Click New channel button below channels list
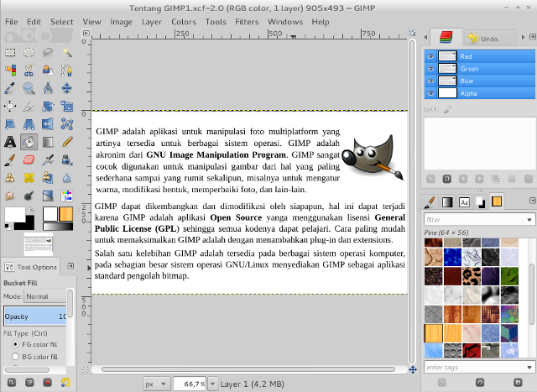The image size is (537, 392). tap(446, 179)
